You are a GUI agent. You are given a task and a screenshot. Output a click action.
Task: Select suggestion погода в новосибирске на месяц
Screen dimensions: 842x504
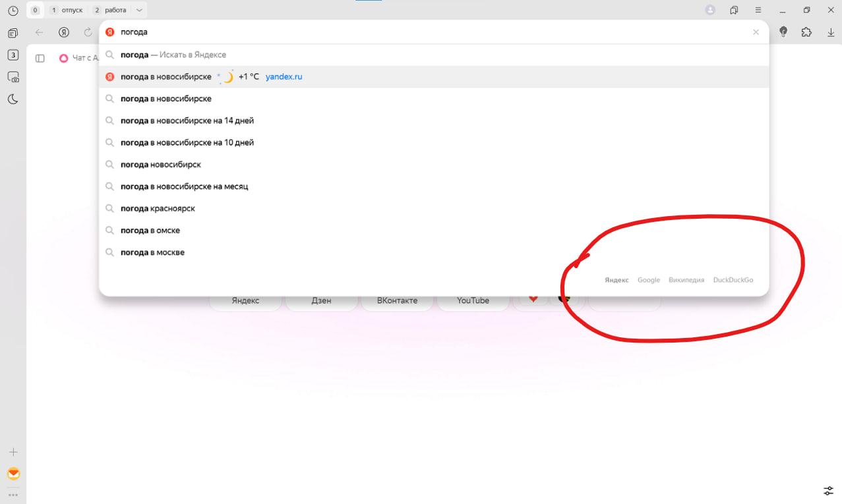coord(434,186)
